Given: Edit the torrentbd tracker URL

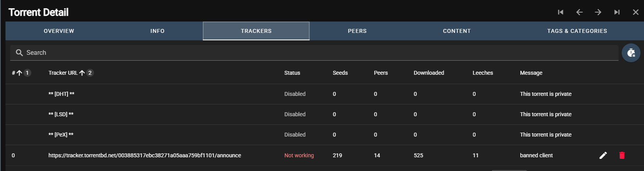Looking at the screenshot, I should click(x=603, y=155).
